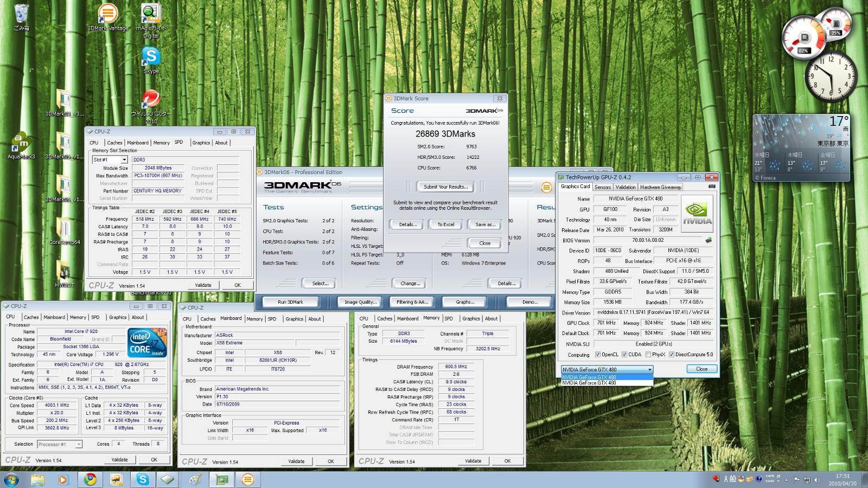This screenshot has width=868, height=488.
Task: Open Graphics tab in the CPU tab CPU-Z window
Action: pyautogui.click(x=118, y=317)
